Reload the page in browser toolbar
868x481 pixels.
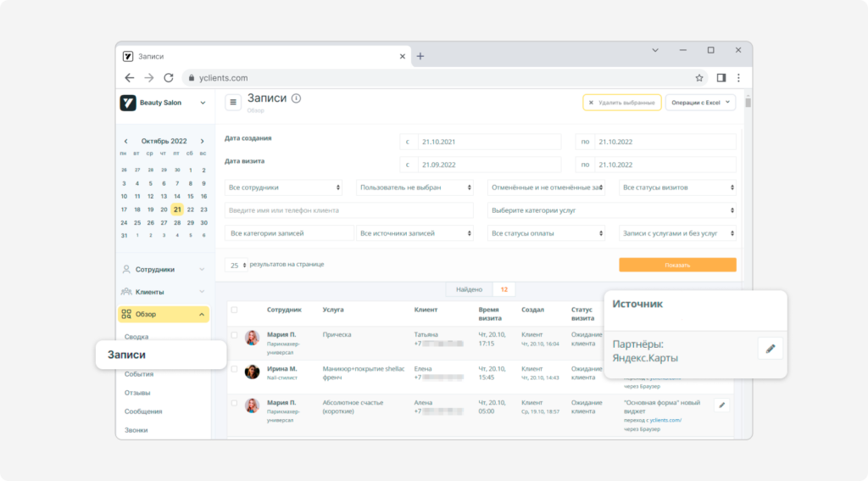169,78
